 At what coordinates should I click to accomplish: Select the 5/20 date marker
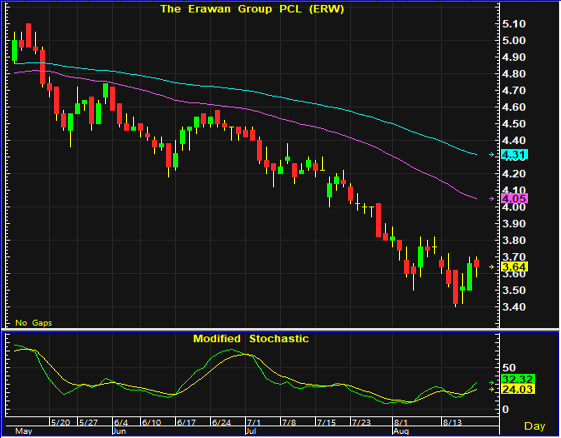[60, 423]
